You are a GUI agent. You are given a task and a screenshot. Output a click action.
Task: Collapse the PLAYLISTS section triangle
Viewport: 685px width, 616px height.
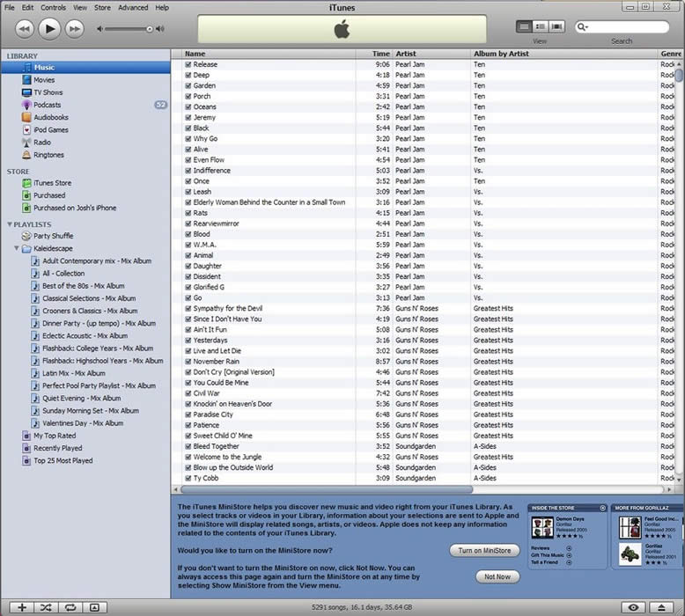pos(10,224)
